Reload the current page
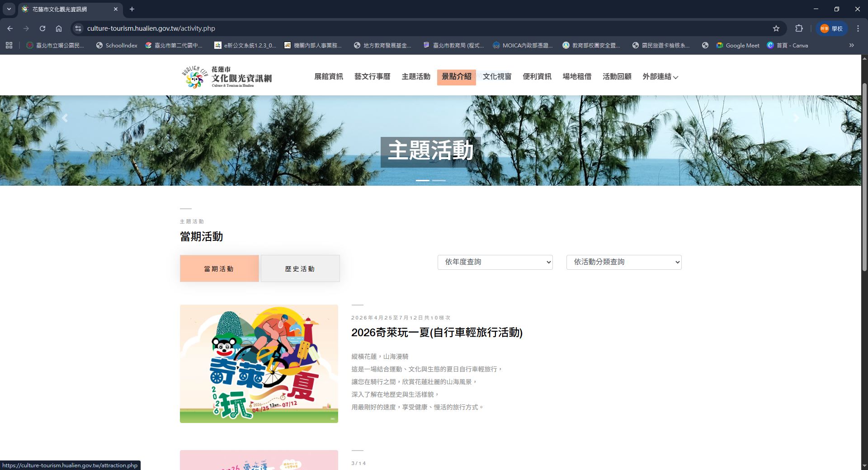Viewport: 868px width, 470px height. point(42,28)
